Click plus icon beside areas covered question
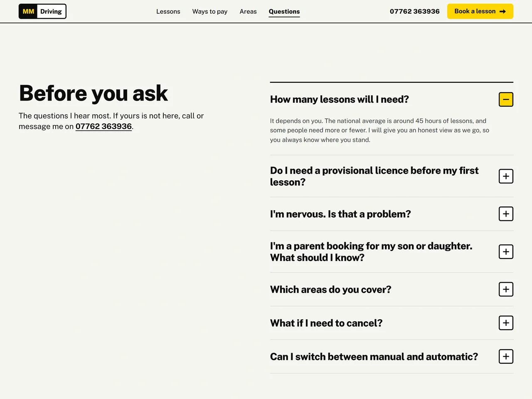The height and width of the screenshot is (399, 532). [x=506, y=289]
